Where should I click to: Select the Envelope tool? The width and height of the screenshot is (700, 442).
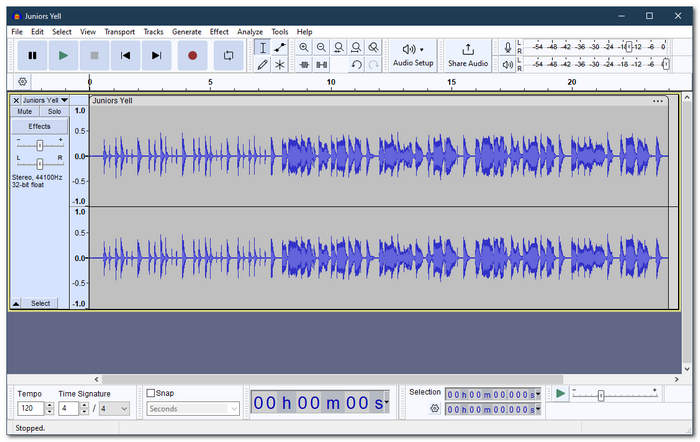(280, 47)
